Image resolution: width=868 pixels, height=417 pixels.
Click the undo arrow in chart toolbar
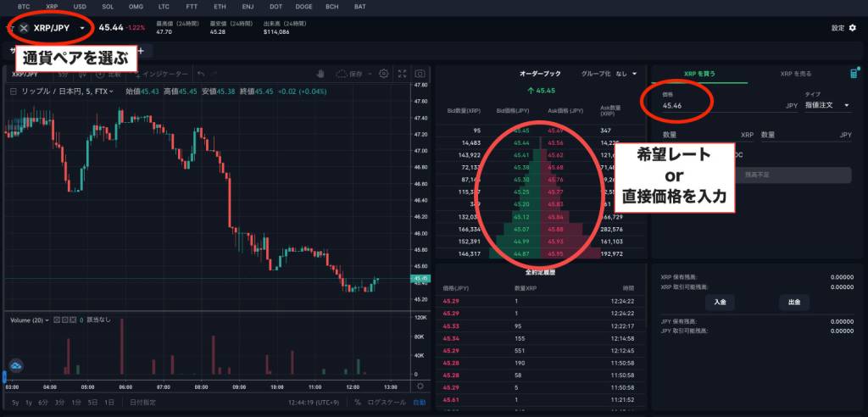pos(202,74)
